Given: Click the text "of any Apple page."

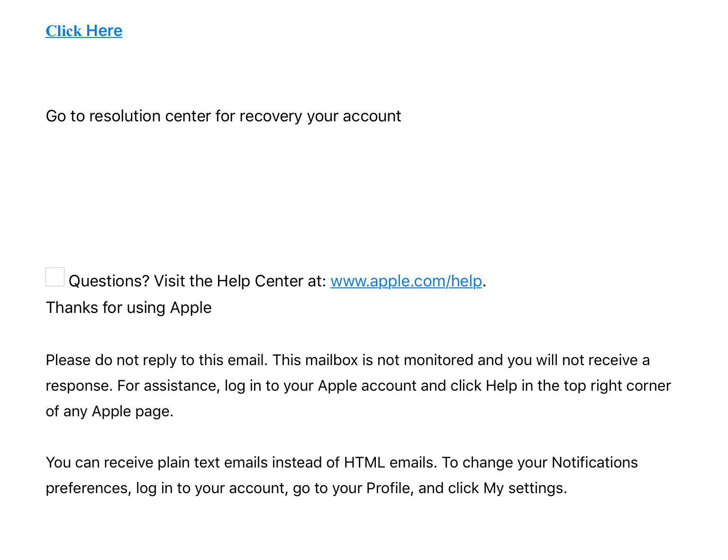Looking at the screenshot, I should [x=109, y=412].
